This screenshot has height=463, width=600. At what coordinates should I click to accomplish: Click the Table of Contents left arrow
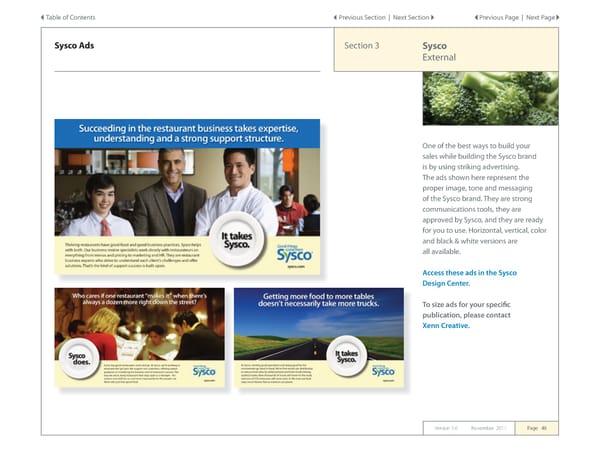click(x=43, y=18)
